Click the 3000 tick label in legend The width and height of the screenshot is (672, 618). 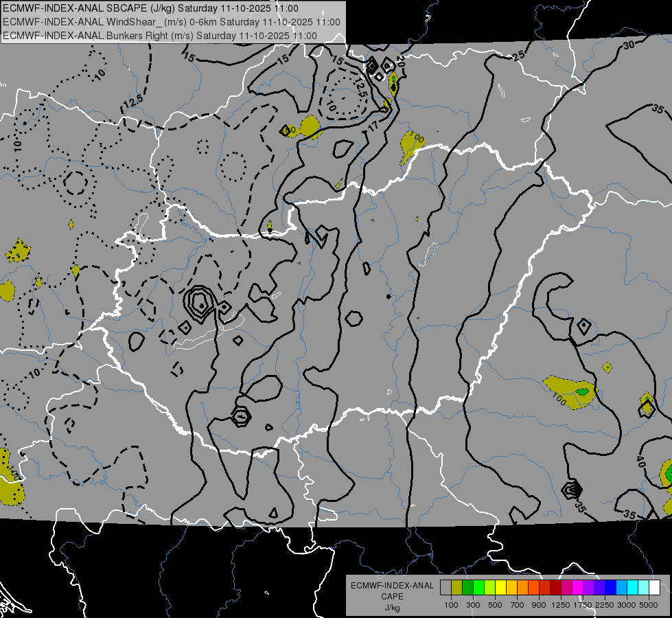tap(627, 605)
